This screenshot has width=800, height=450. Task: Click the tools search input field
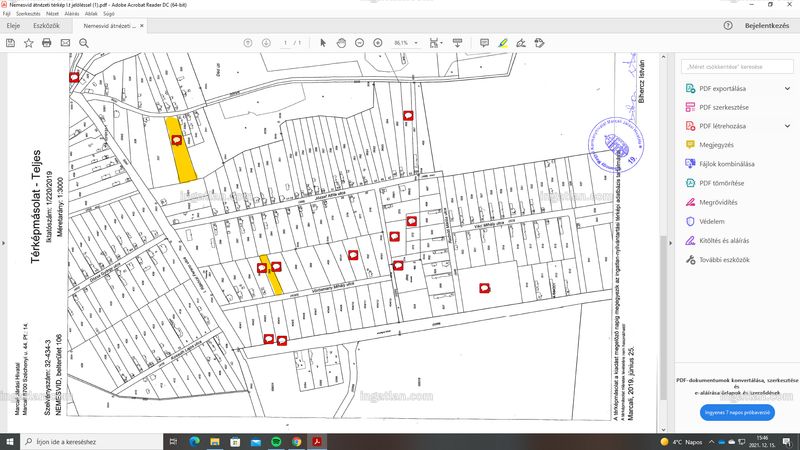pyautogui.click(x=737, y=67)
